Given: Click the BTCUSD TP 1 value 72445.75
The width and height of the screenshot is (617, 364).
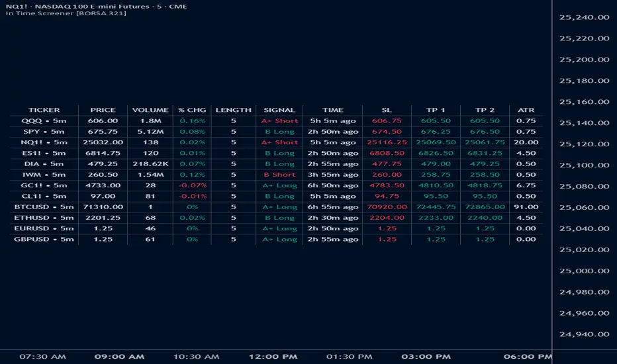Looking at the screenshot, I should [436, 207].
